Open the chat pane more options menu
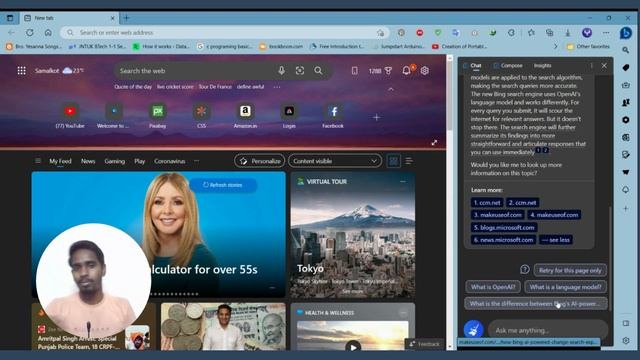The image size is (640, 360). click(591, 66)
